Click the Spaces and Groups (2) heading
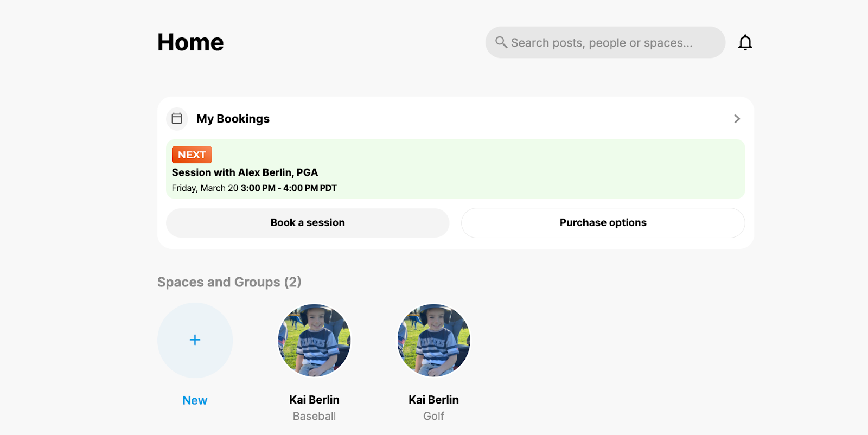Image resolution: width=868 pixels, height=435 pixels. coord(229,282)
